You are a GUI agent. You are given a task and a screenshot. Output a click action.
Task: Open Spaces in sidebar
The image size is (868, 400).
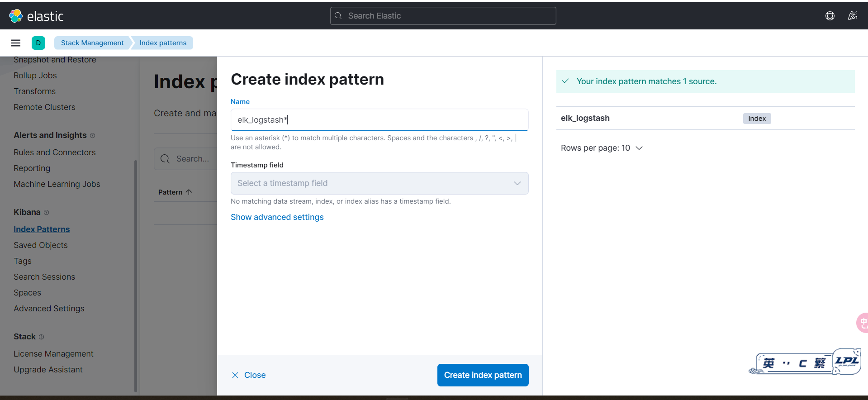(27, 293)
